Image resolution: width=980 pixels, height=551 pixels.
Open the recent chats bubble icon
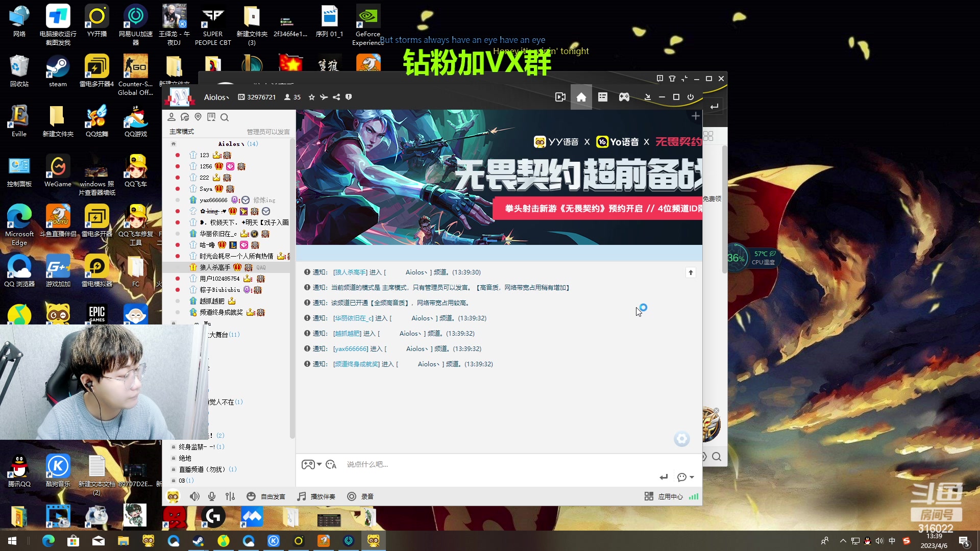point(185,117)
